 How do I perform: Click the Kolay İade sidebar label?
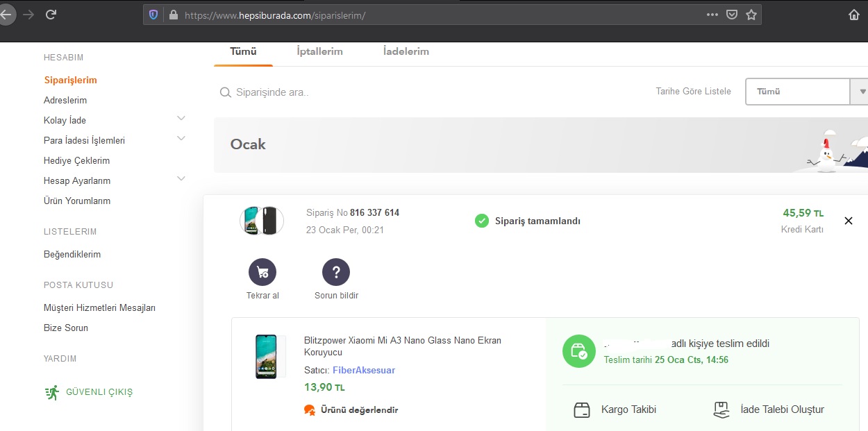(x=65, y=121)
